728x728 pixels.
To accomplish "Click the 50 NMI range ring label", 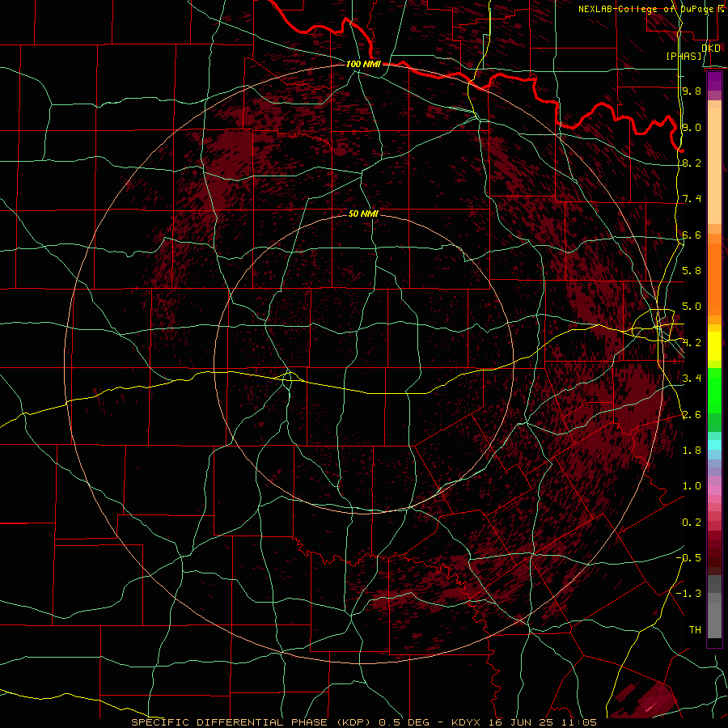I will [363, 214].
